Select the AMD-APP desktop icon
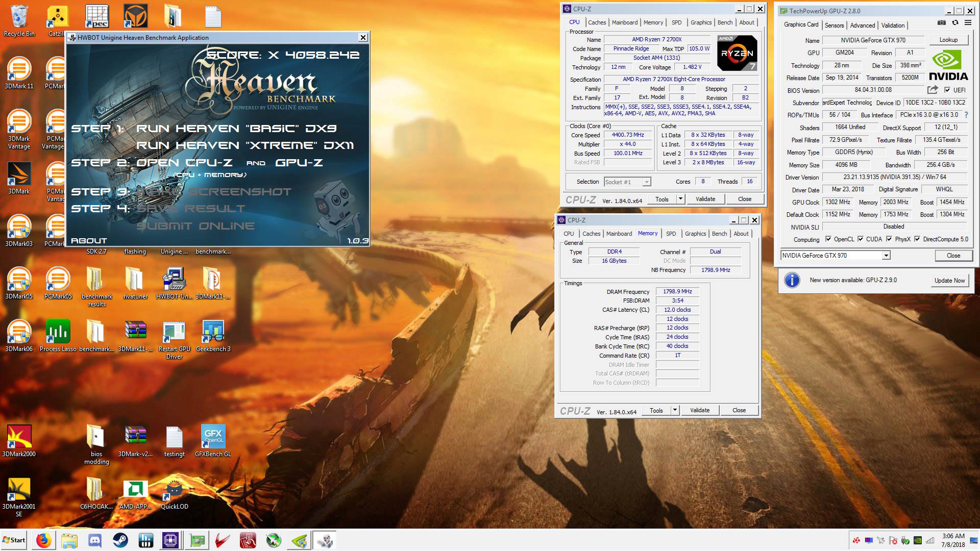 click(135, 494)
